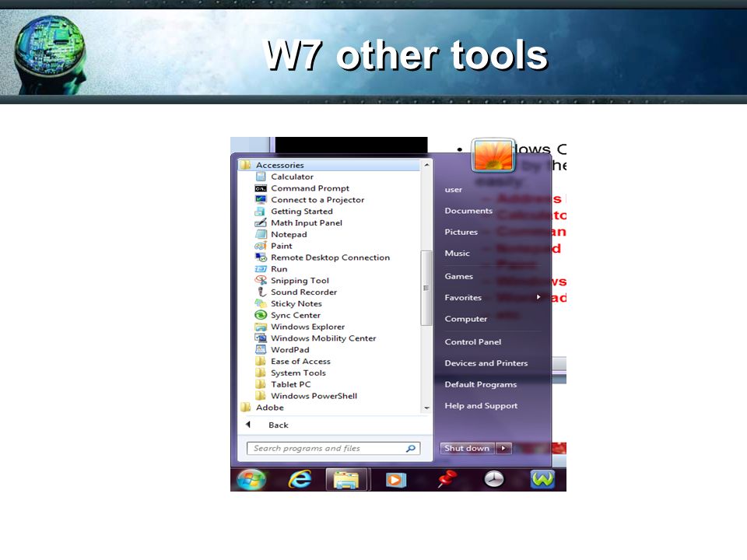Screen dimensions: 747x560
Task: Open Sticky Notes icon
Action: click(261, 303)
